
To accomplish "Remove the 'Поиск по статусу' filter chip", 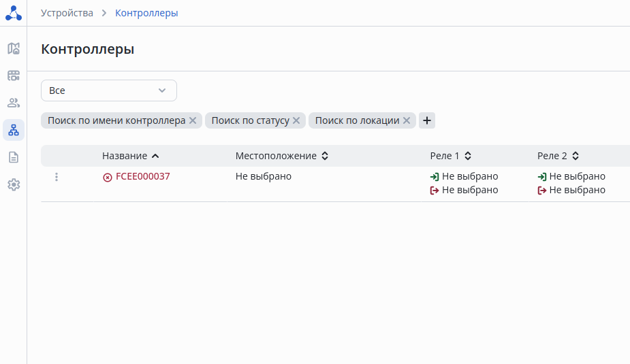I will (x=296, y=120).
